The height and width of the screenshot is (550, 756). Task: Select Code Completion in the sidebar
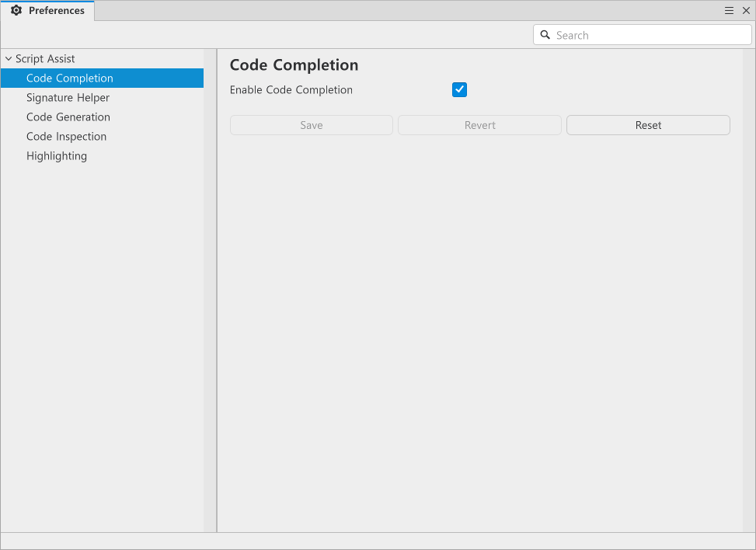70,78
